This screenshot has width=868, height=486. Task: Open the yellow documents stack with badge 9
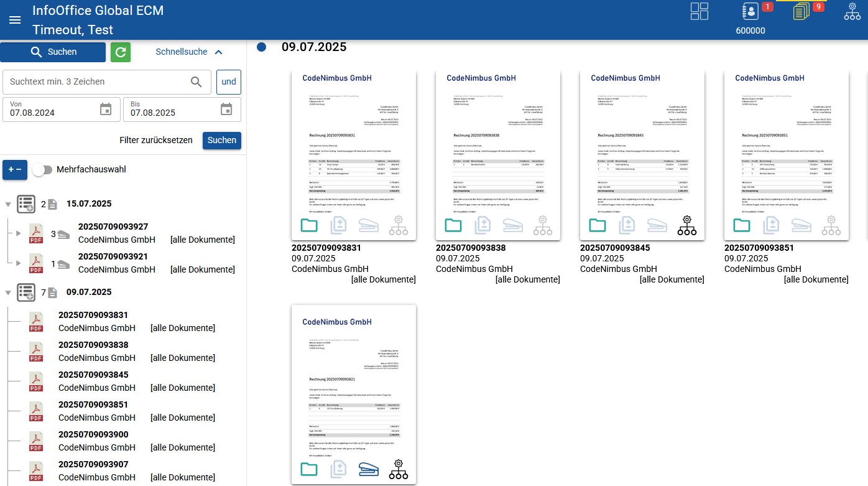click(801, 11)
